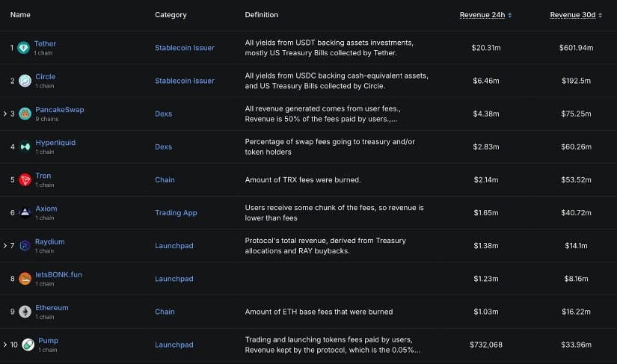Select Tron's $2.14m 24h revenue
617x364 pixels.
(x=486, y=180)
